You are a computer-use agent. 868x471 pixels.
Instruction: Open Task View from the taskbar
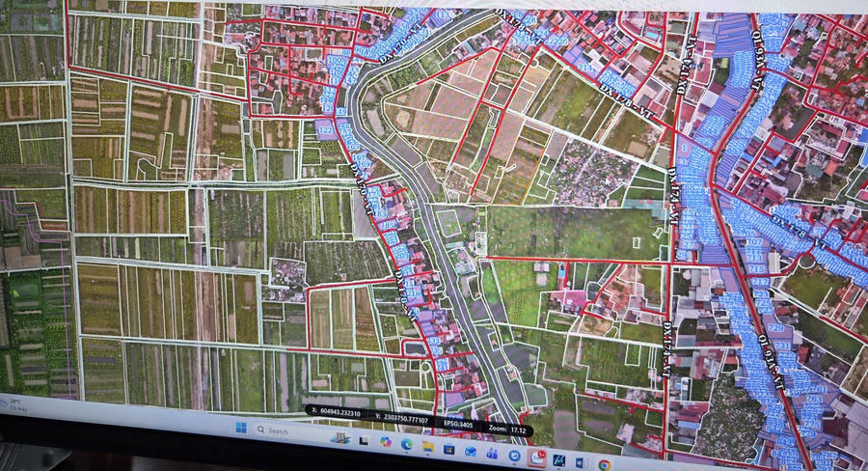click(x=364, y=440)
